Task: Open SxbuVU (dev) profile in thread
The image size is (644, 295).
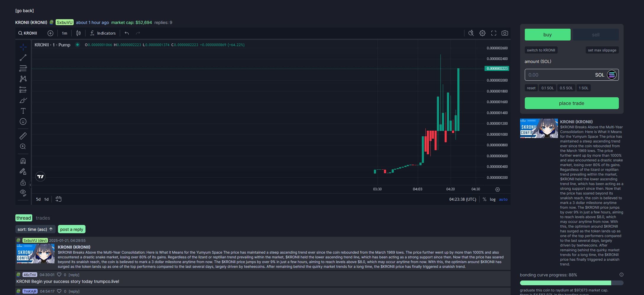Action: tap(35, 240)
